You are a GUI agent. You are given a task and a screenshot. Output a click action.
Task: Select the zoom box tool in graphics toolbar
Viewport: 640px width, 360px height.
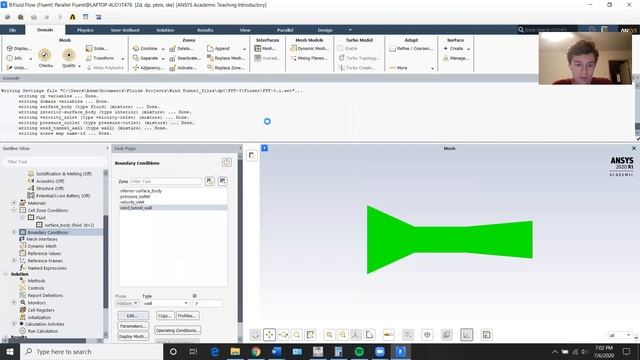[x=297, y=335]
